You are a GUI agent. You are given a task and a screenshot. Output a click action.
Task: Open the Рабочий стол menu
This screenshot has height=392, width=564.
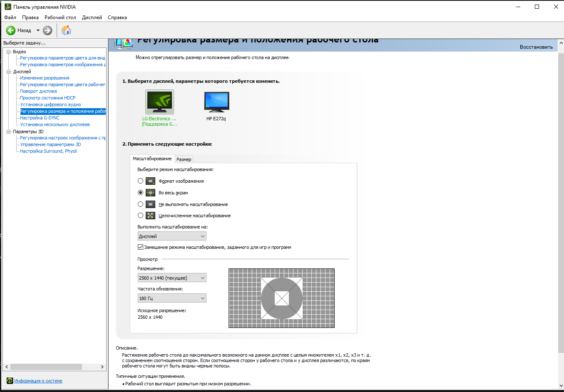coord(60,17)
